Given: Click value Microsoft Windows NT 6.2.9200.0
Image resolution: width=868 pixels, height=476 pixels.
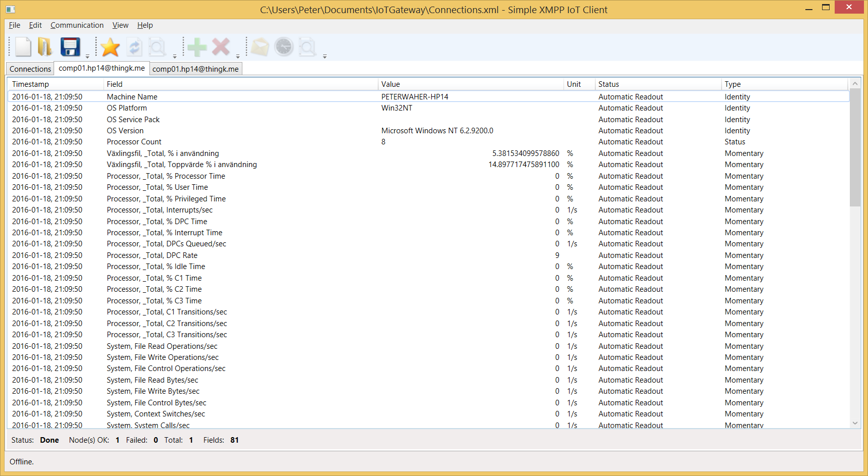Looking at the screenshot, I should pyautogui.click(x=437, y=131).
